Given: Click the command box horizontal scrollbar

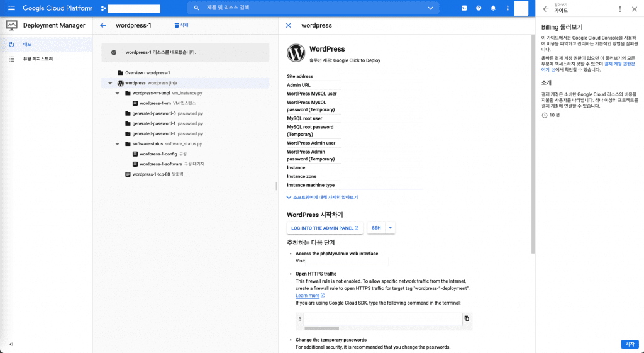Looking at the screenshot, I should click(x=321, y=328).
